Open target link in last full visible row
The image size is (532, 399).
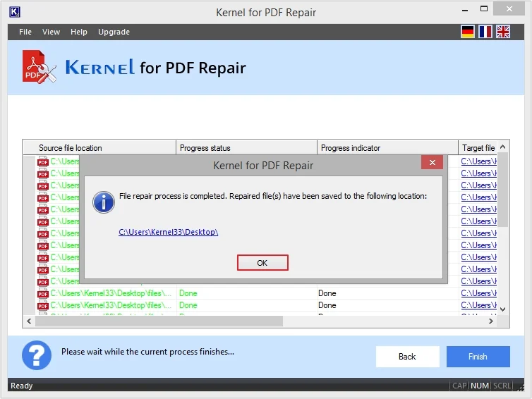coord(479,305)
